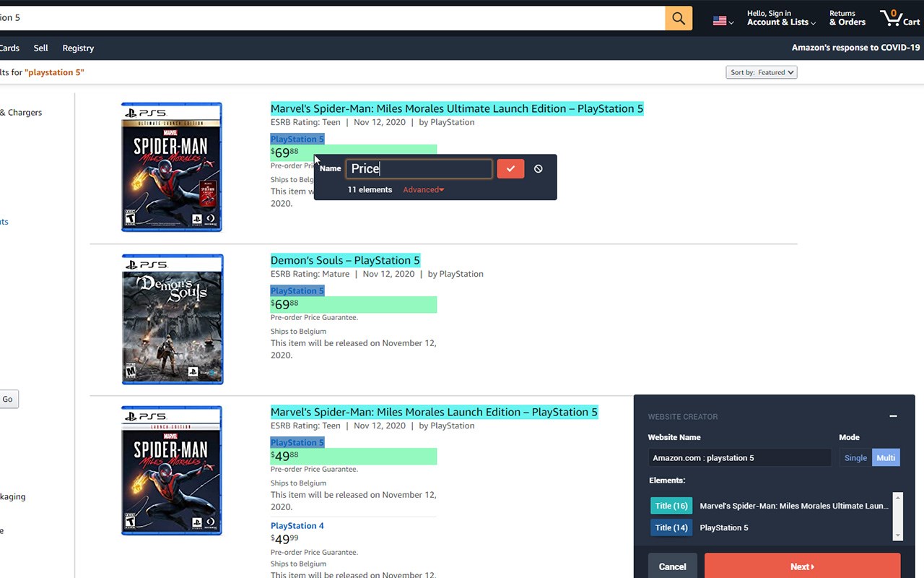This screenshot has height=578, width=924.
Task: Open the shopping Cart
Action: 899,18
